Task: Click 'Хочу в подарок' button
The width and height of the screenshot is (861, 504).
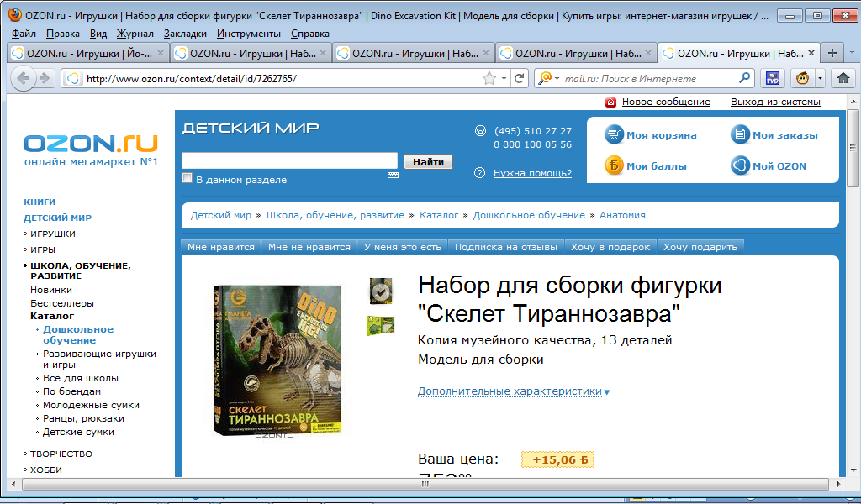Action: pyautogui.click(x=610, y=247)
